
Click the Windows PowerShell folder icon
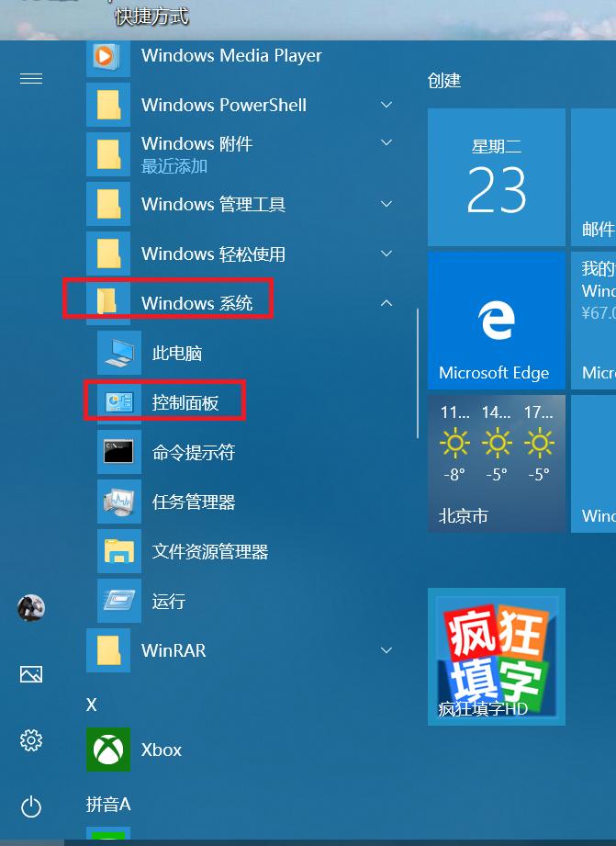pos(108,105)
